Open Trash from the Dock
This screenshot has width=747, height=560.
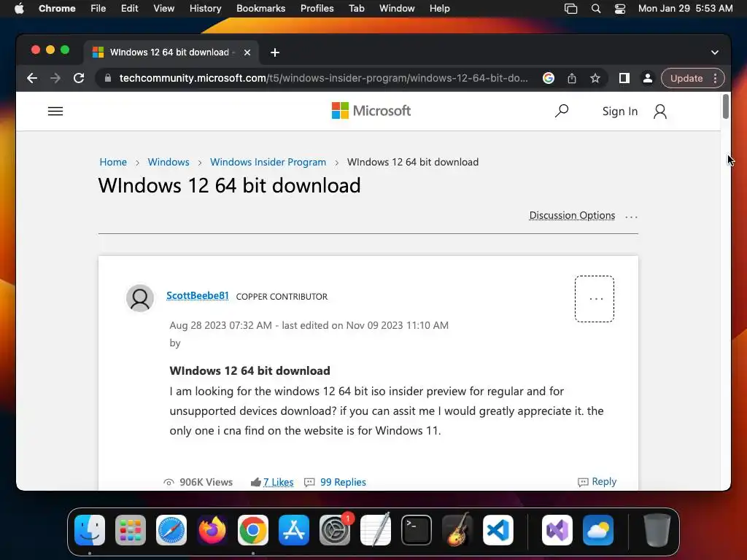point(657,530)
